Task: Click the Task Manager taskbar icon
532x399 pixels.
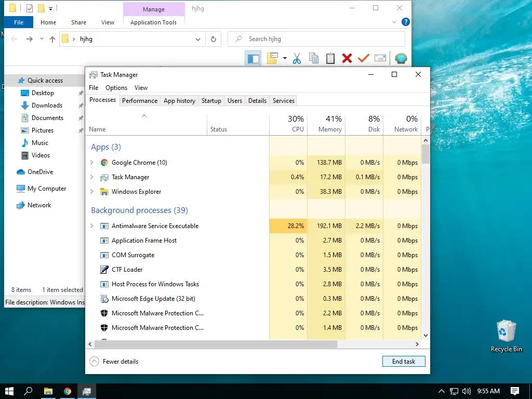Action: click(x=87, y=391)
